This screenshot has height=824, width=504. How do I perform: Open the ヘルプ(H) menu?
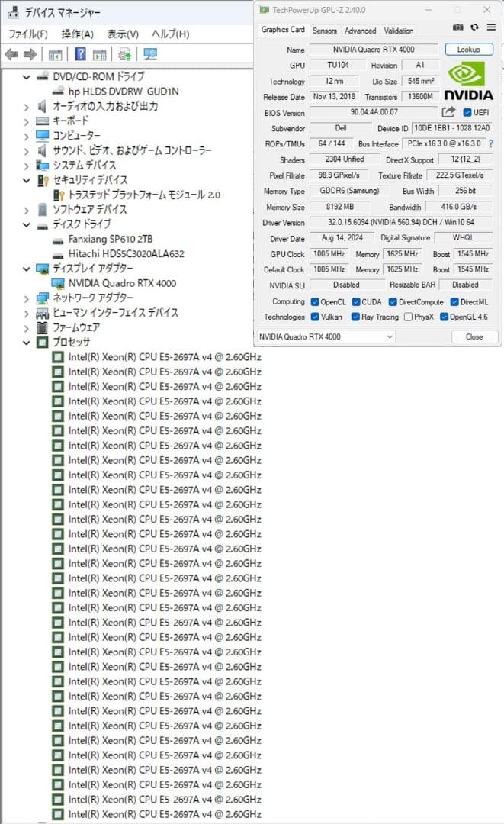170,34
